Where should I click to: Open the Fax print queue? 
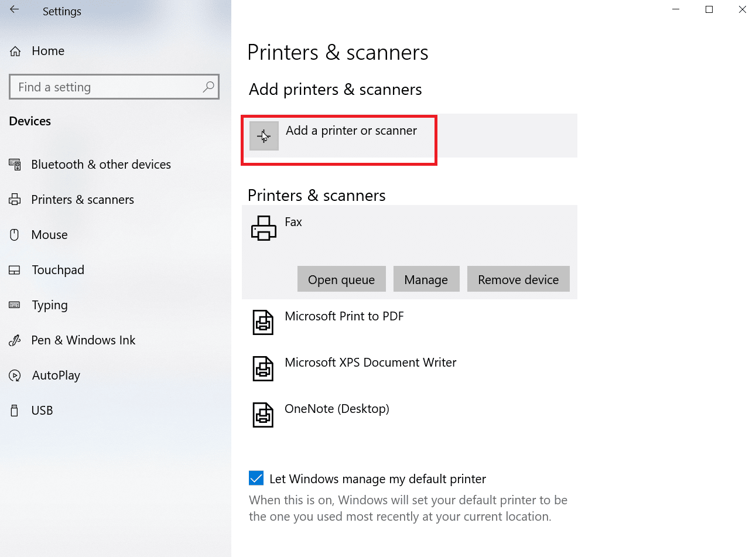click(x=341, y=279)
